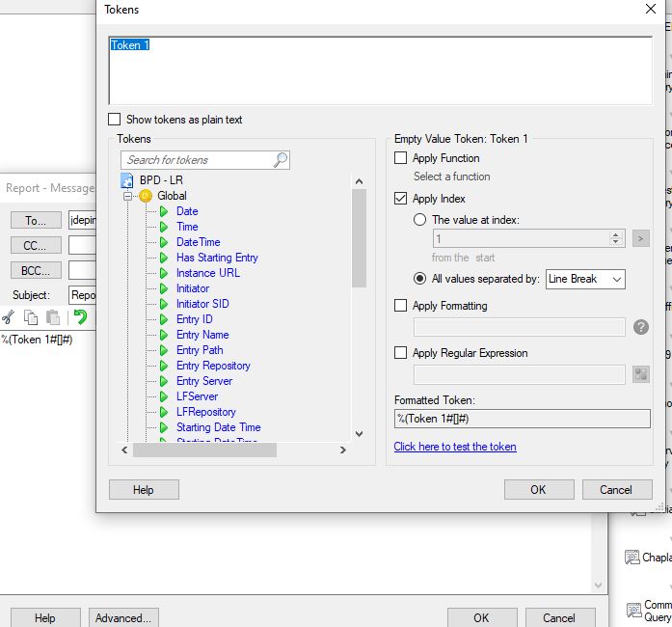Click the Cut scissors icon in message toolbar
The image size is (672, 627).
coord(8,317)
